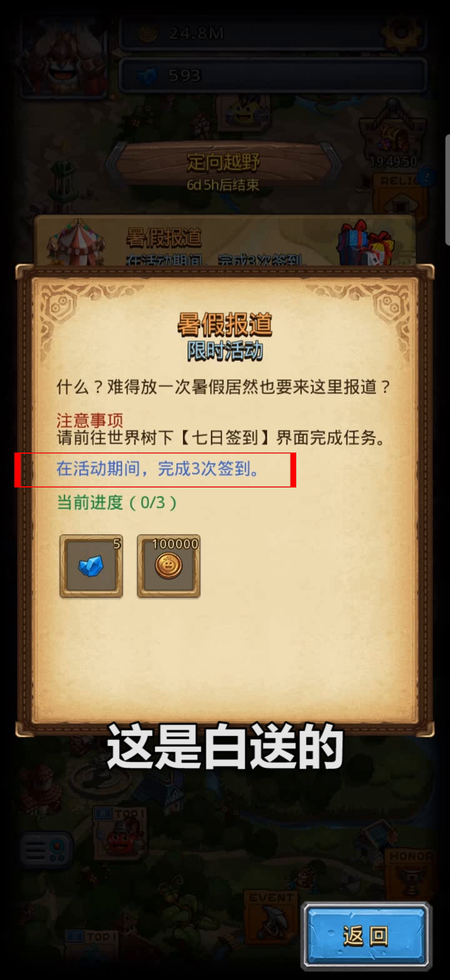The image size is (450, 980).
Task: Select the blue gem reward icon
Action: [91, 566]
